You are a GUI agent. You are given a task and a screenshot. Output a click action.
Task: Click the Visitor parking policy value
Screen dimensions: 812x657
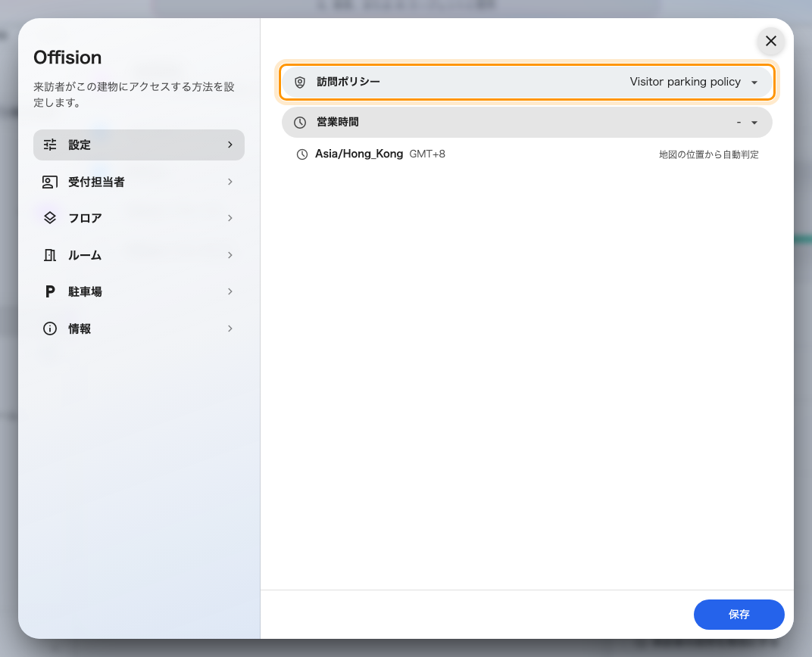[685, 82]
